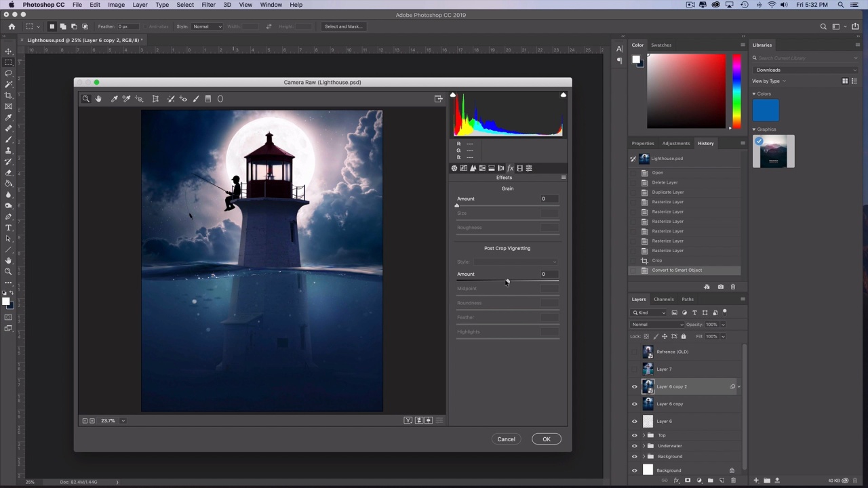Viewport: 868px width, 488px height.
Task: Select the White Balance eyedropper tool
Action: tap(115, 99)
